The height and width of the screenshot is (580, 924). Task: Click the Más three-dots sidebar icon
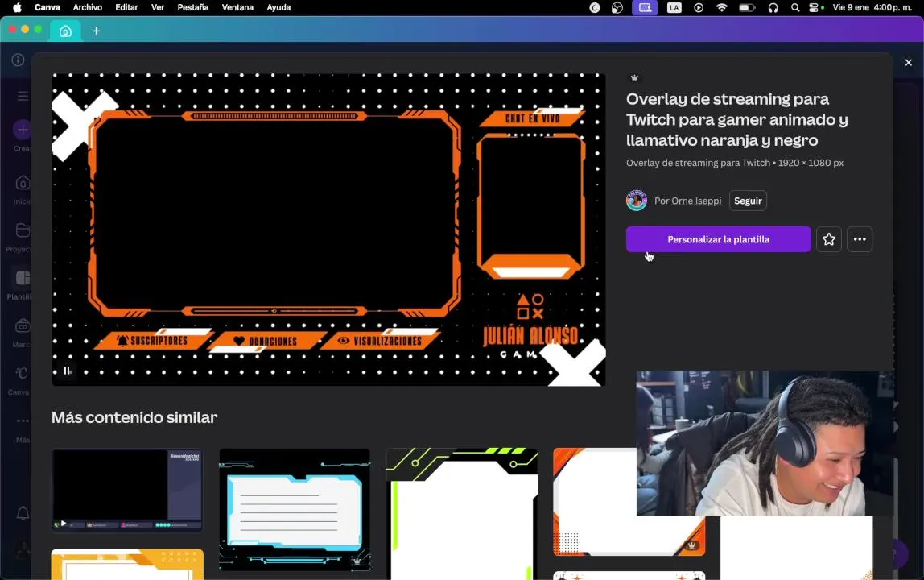coord(23,420)
